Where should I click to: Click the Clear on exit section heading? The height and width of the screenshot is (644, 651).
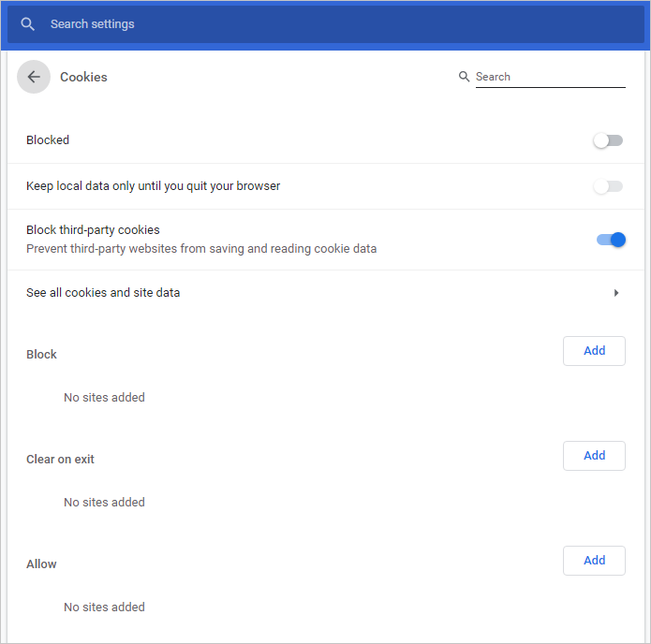pos(60,460)
